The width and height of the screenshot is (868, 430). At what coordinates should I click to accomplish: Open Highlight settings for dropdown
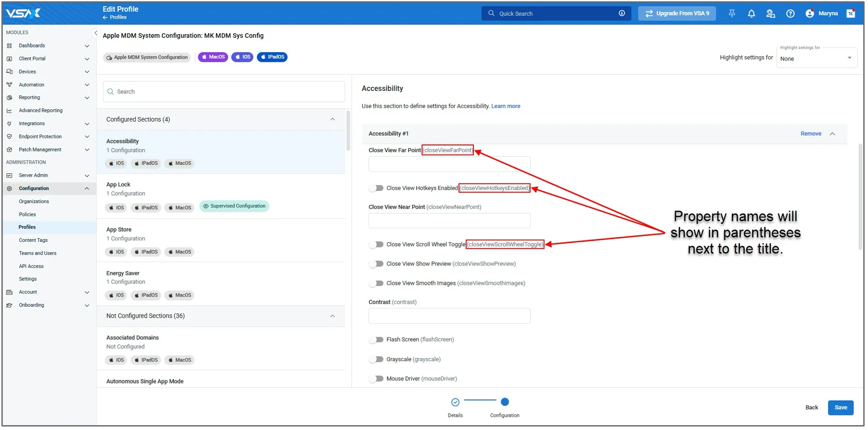816,58
